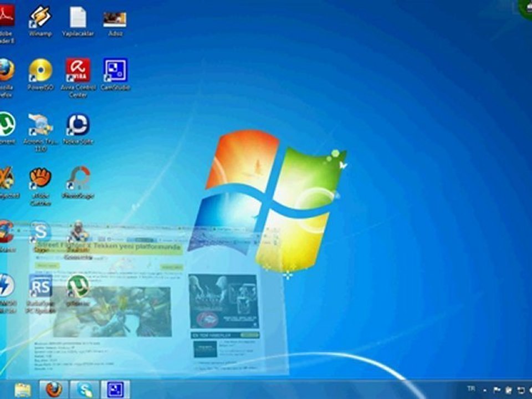The image size is (532, 399).
Task: Switch to Skype on the taskbar
Action: point(84,390)
